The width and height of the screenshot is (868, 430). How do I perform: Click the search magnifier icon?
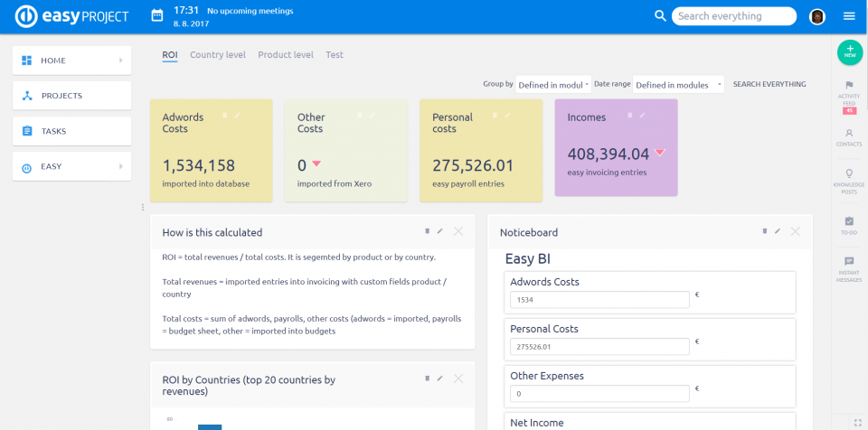click(660, 16)
